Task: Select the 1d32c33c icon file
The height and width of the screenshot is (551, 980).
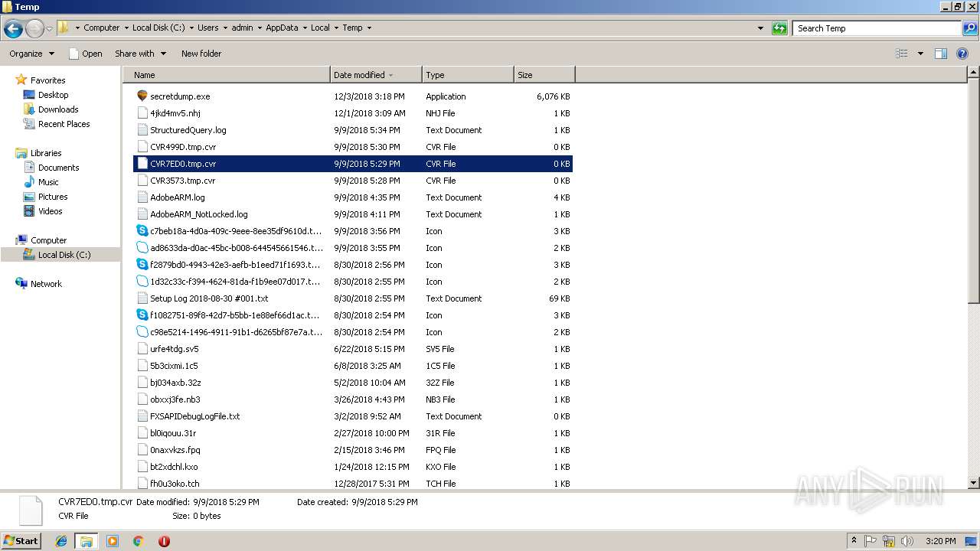Action: point(142,282)
